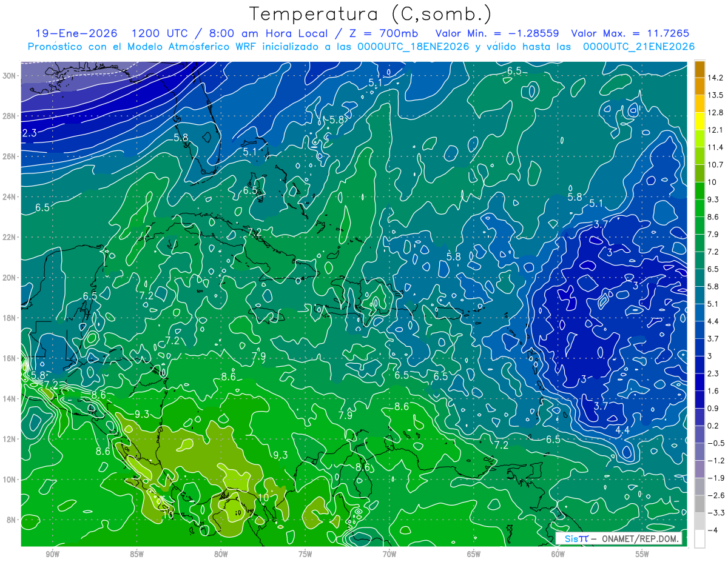This screenshot has height=562, width=728.
Task: Click the "14.2" color legend value
Action: coord(715,78)
